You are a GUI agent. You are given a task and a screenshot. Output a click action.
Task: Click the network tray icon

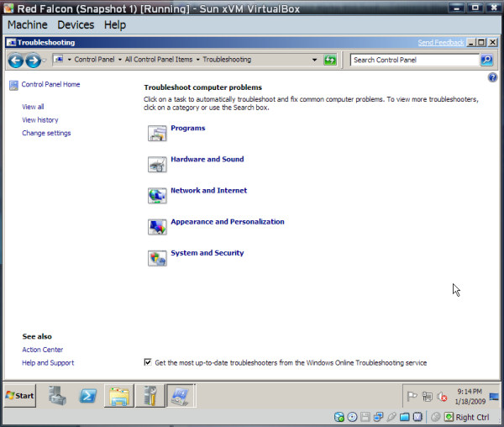(428, 397)
